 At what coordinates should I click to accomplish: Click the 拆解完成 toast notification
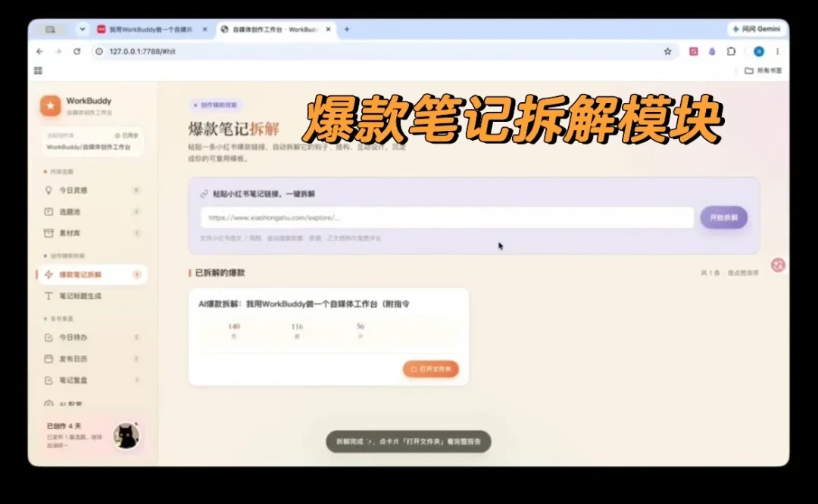[408, 441]
